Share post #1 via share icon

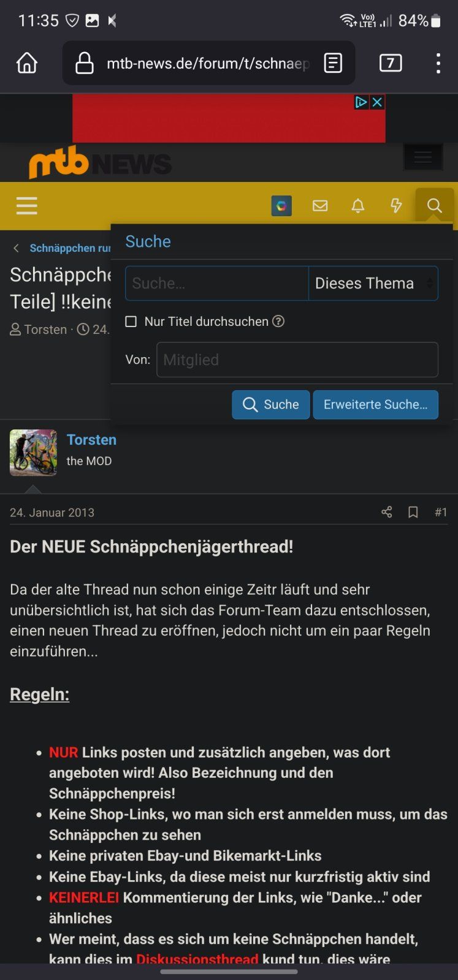tap(387, 512)
